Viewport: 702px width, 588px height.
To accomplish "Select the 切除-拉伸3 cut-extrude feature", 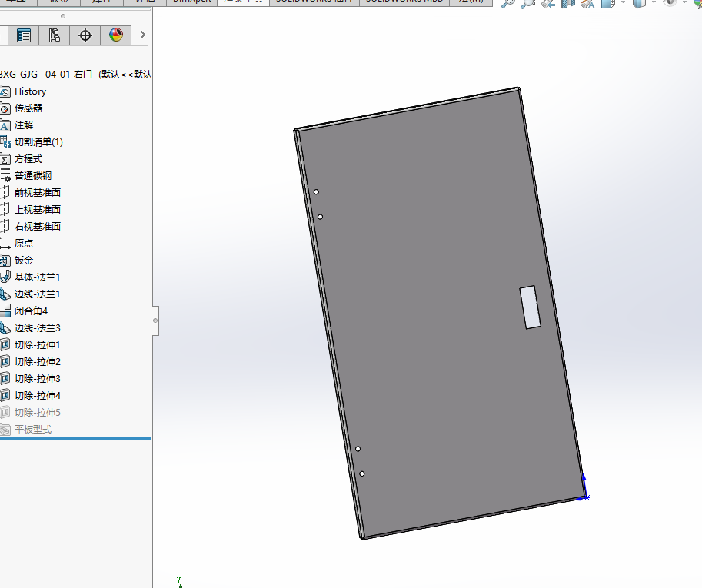I will (37, 379).
